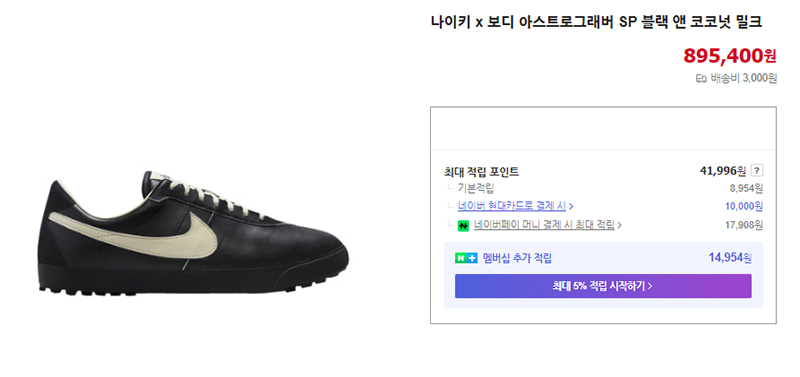Click the black Nike shoe product image

(x=193, y=231)
